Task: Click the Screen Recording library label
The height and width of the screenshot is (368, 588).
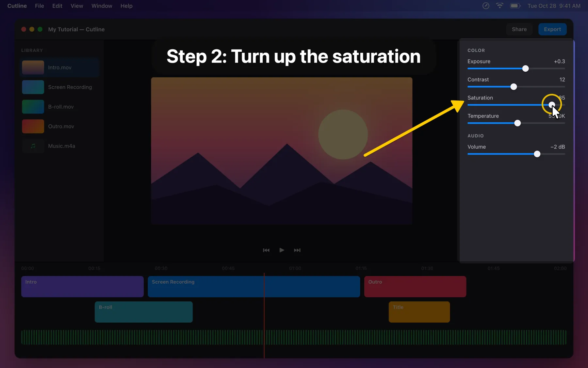Action: [x=70, y=87]
